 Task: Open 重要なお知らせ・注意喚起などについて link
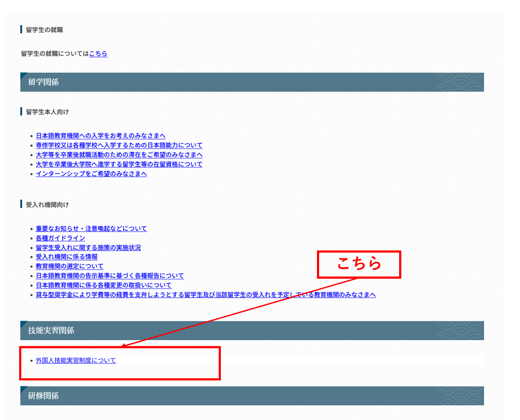[91, 229]
